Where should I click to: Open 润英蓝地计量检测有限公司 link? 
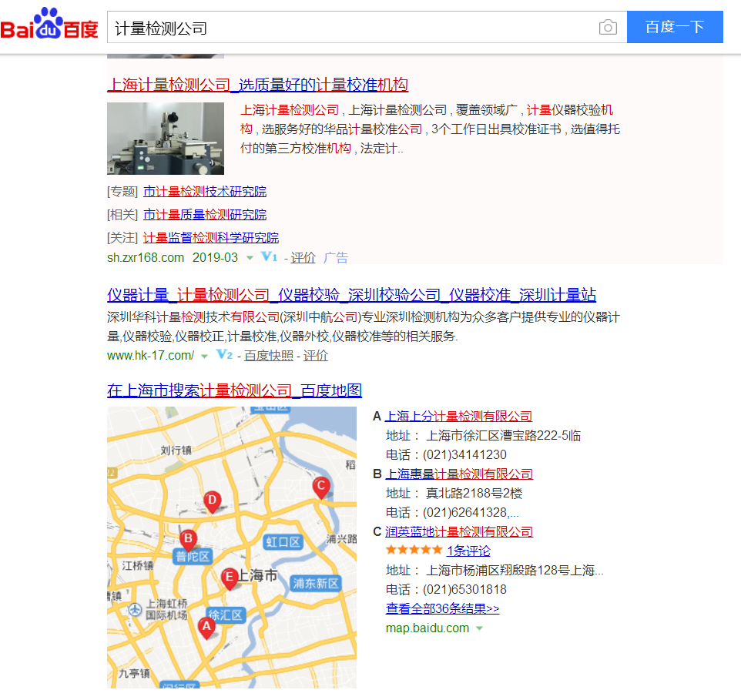pyautogui.click(x=459, y=531)
